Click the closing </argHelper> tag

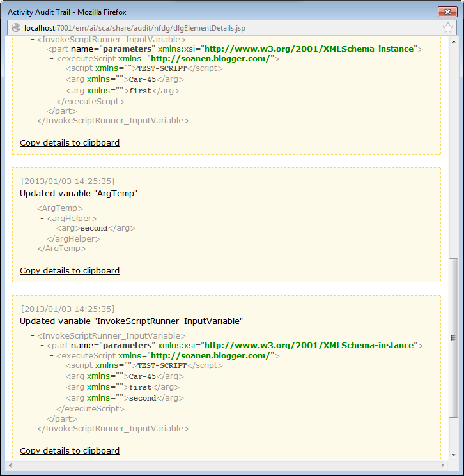click(73, 239)
